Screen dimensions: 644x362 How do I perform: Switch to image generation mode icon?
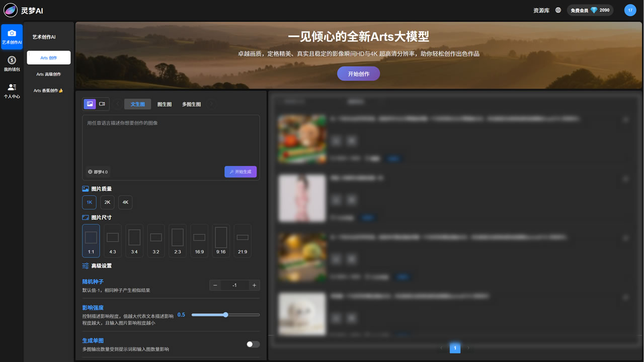pyautogui.click(x=90, y=104)
